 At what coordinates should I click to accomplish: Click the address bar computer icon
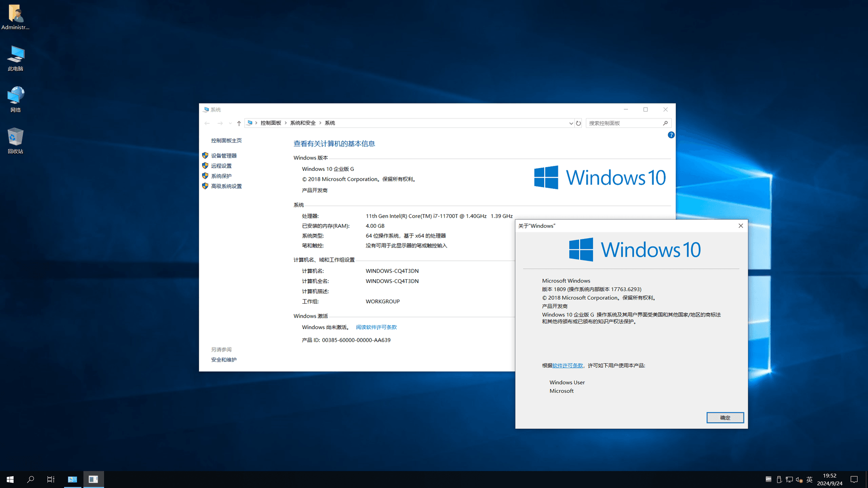point(250,123)
